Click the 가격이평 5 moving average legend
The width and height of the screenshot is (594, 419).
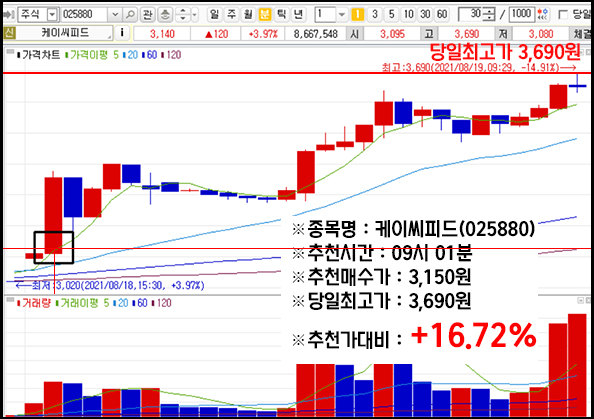(92, 55)
